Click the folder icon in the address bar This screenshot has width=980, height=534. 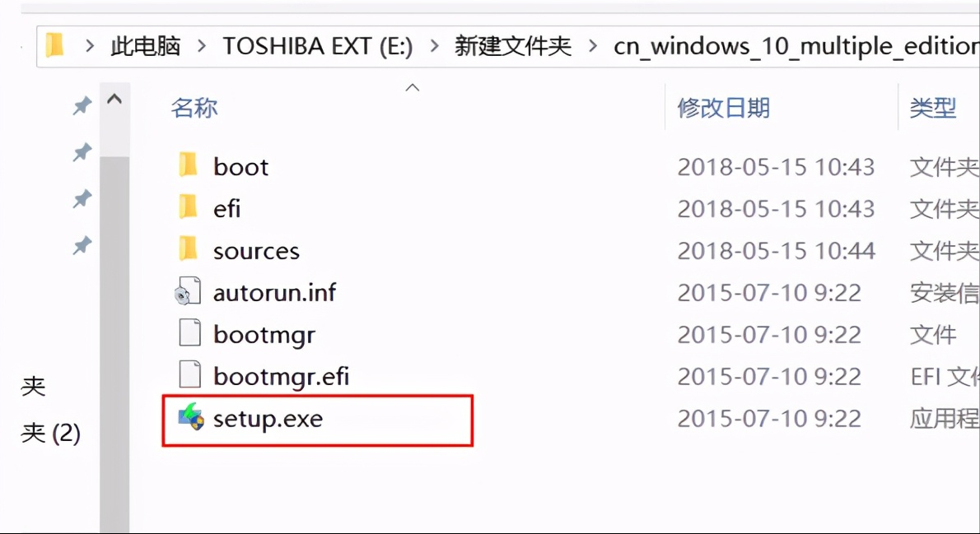click(x=54, y=45)
